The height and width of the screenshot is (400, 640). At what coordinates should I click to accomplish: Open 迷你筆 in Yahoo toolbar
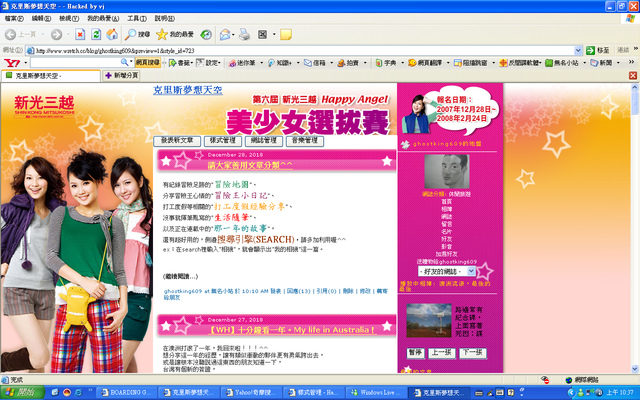coord(242,63)
